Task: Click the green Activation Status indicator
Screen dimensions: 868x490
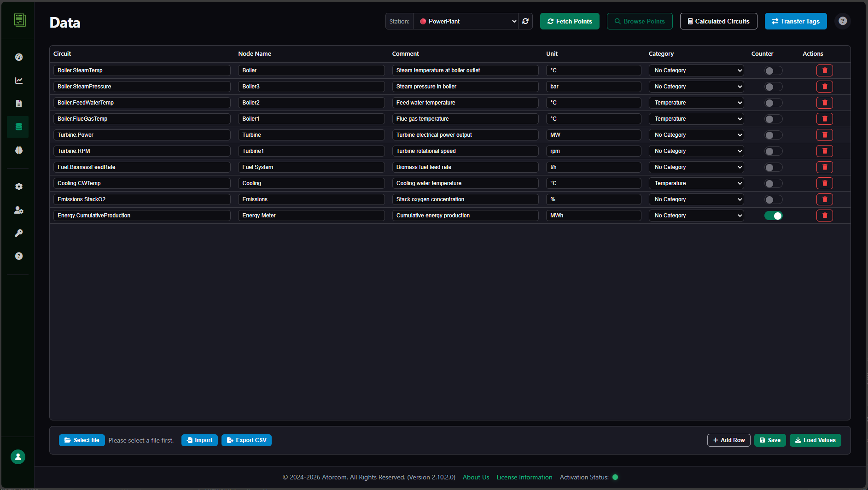Action: [615, 477]
